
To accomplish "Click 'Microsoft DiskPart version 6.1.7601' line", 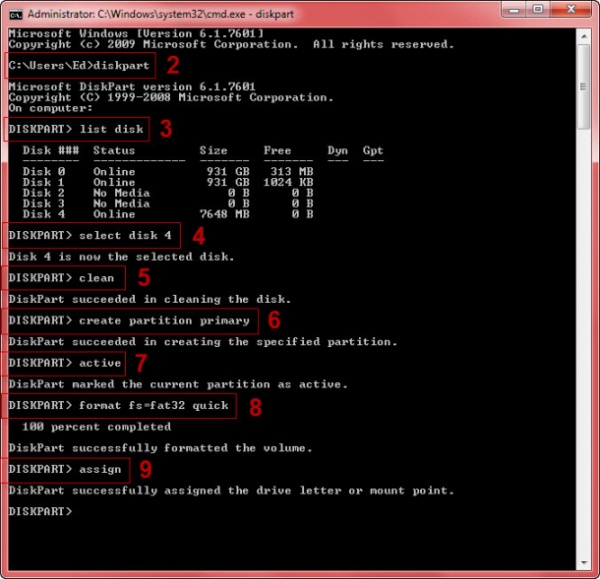I will [132, 87].
